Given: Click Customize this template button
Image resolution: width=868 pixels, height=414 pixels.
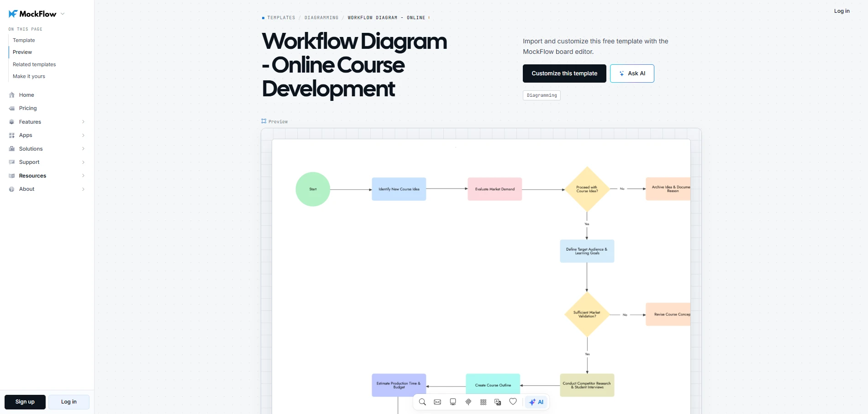Looking at the screenshot, I should click(564, 73).
